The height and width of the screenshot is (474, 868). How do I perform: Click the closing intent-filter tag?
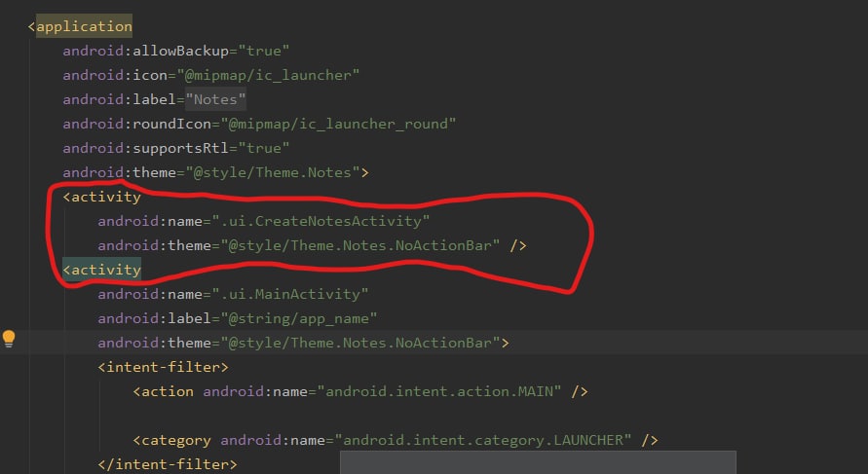[168, 464]
